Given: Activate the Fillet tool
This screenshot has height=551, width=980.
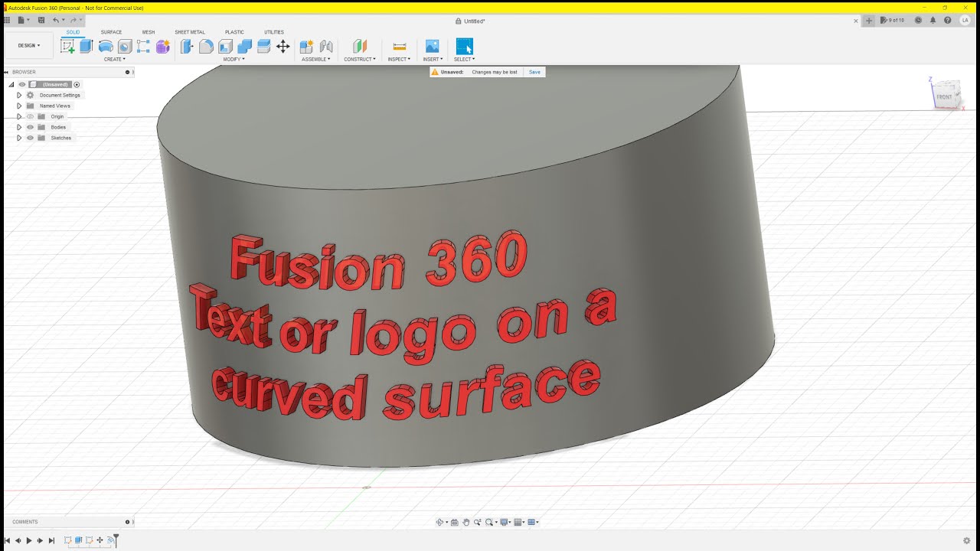Looking at the screenshot, I should 206,47.
